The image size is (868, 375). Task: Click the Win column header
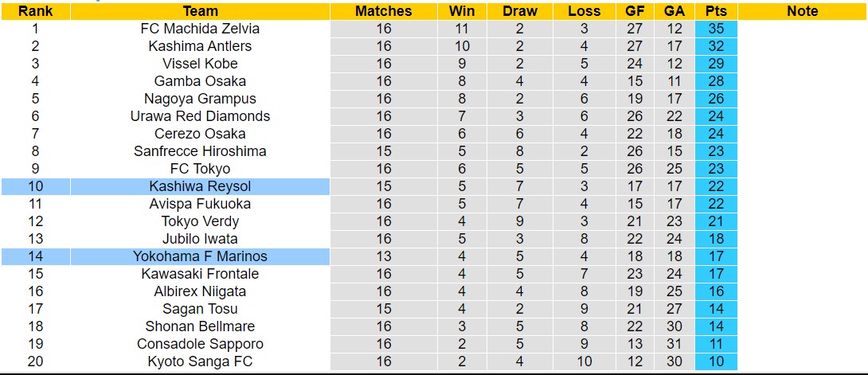coord(462,11)
